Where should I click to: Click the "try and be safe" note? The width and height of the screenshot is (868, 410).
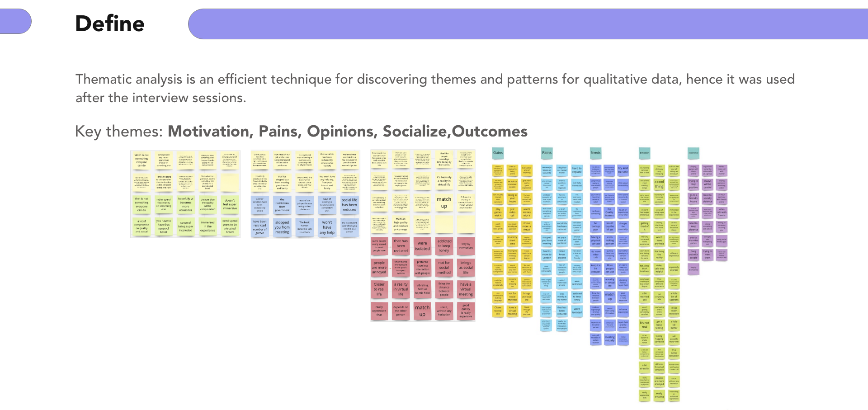623,170
